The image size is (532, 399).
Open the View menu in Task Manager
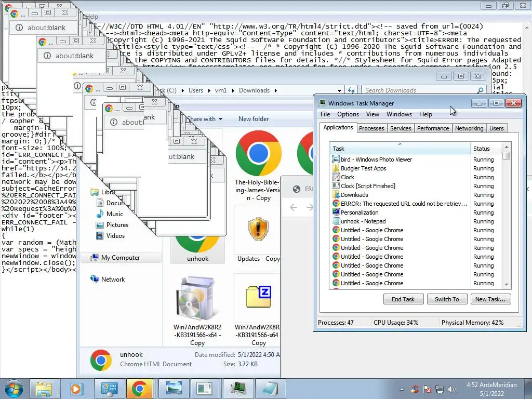pyautogui.click(x=373, y=114)
